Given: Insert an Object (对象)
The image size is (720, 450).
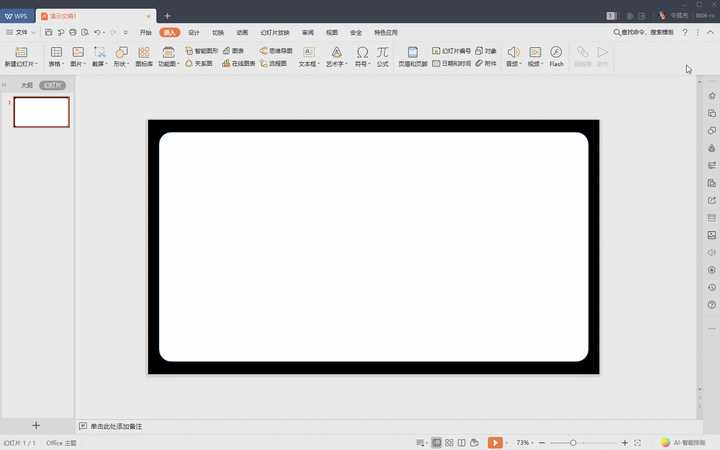Looking at the screenshot, I should (x=486, y=51).
